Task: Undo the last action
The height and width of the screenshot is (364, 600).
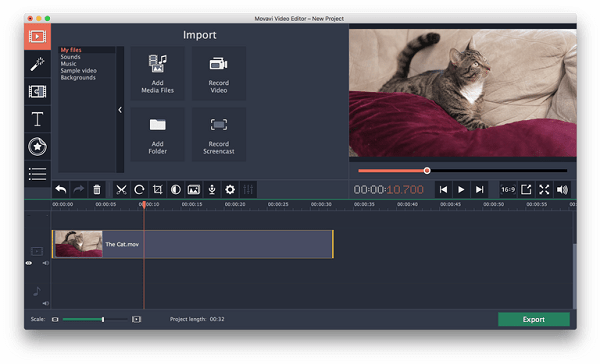Action: [61, 189]
